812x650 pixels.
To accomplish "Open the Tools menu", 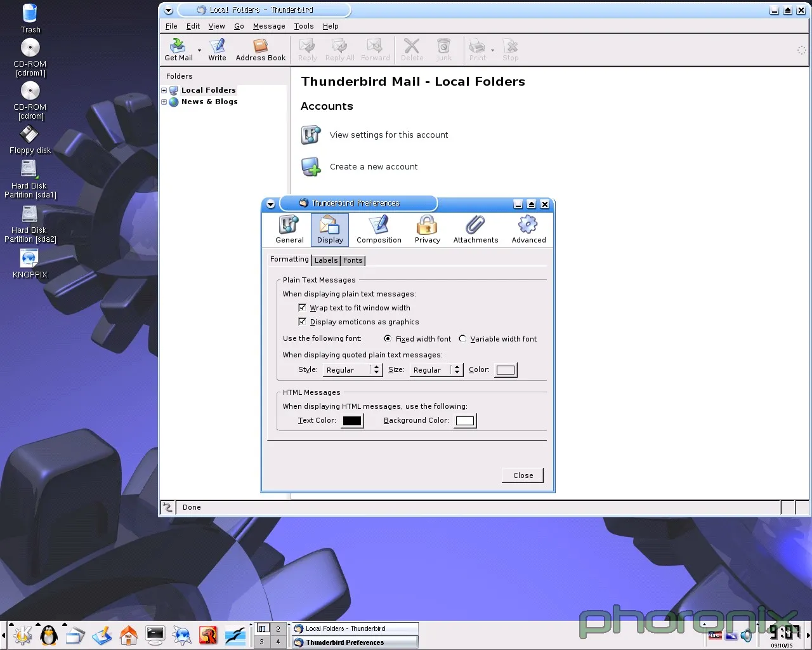I will tap(304, 26).
